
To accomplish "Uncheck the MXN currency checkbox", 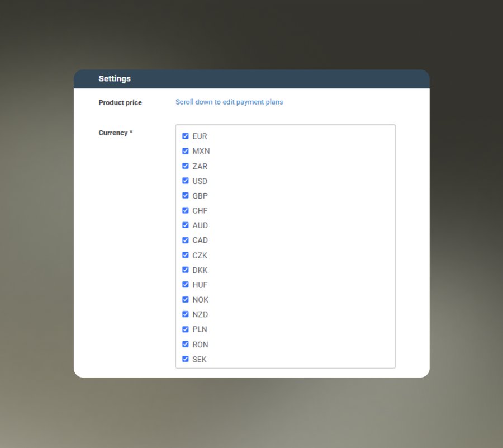I will pyautogui.click(x=186, y=151).
